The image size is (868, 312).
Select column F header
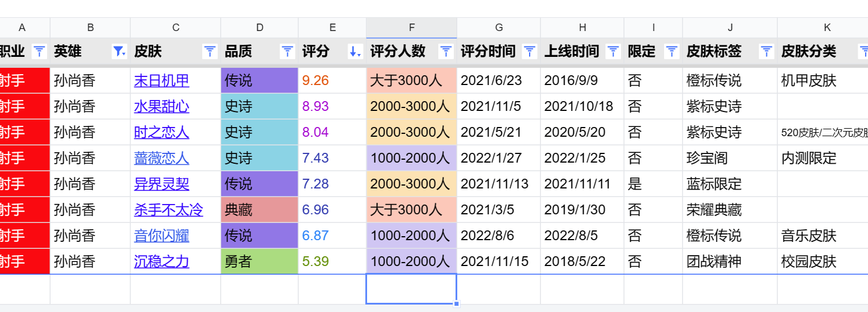point(411,28)
